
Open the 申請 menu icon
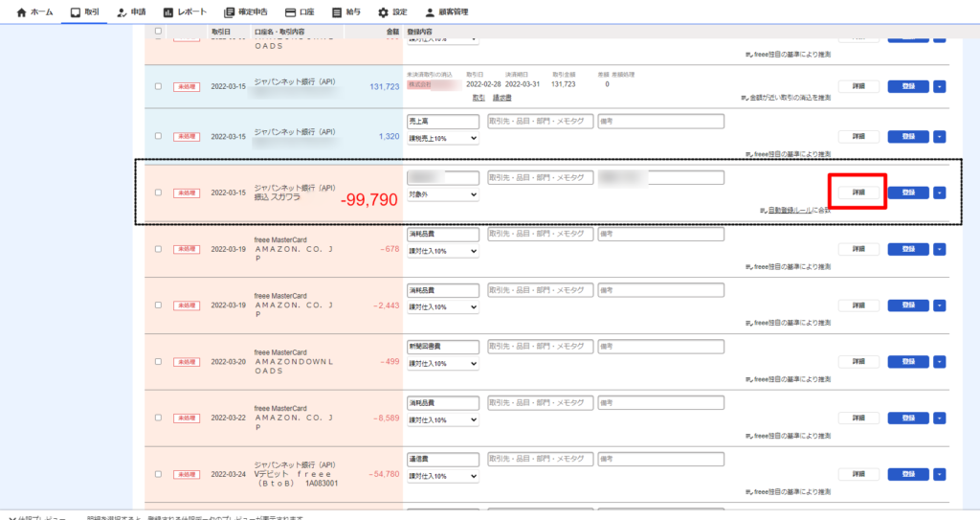[x=121, y=12]
